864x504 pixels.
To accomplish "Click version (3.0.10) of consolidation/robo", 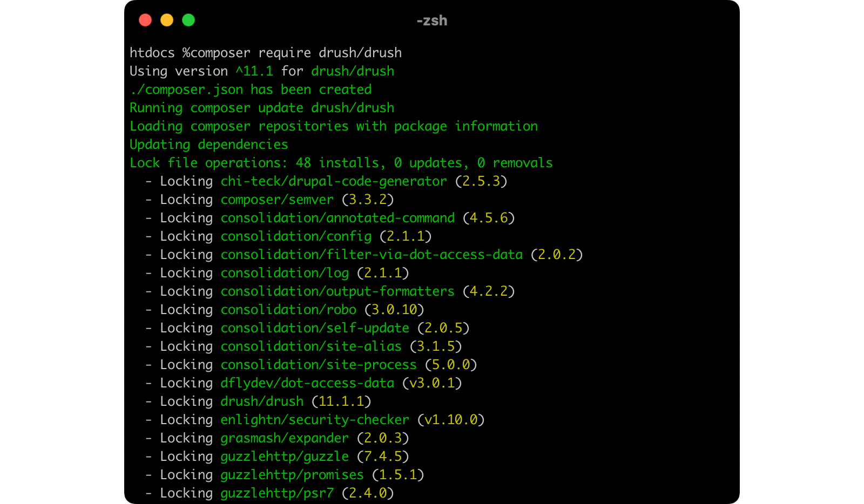I will point(394,310).
